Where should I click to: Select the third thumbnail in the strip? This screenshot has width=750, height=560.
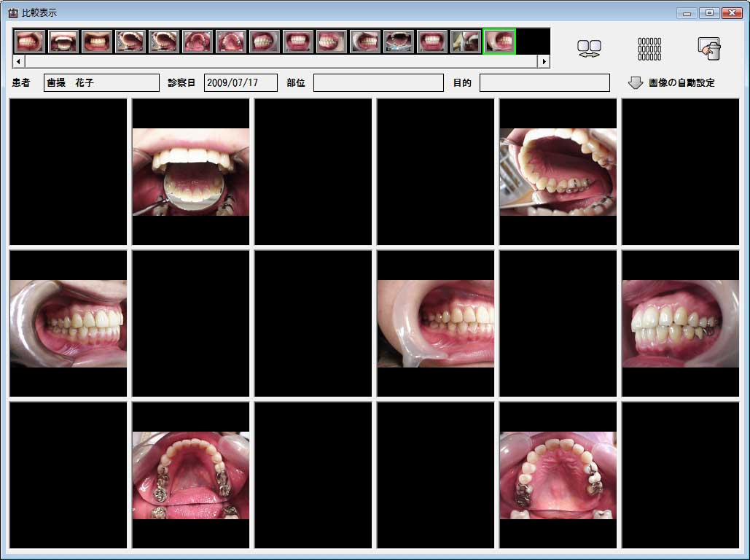pos(97,41)
